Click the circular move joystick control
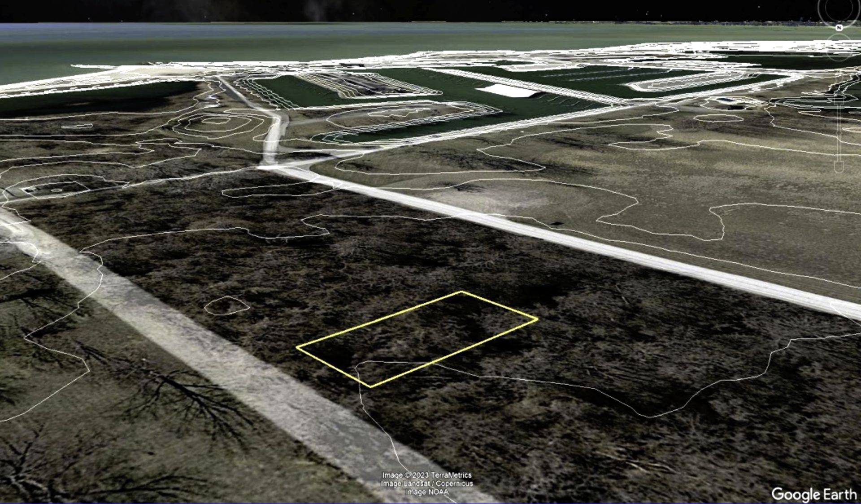 click(839, 48)
